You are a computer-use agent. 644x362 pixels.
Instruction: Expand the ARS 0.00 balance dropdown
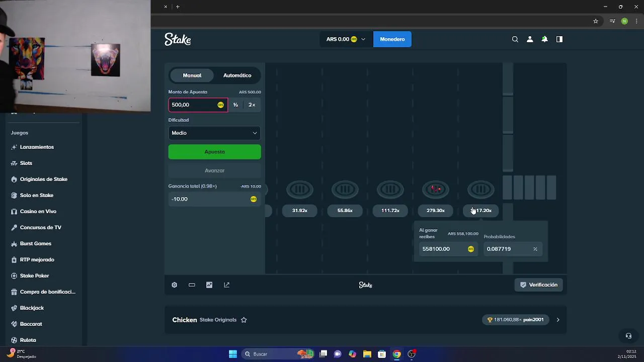[x=346, y=39]
